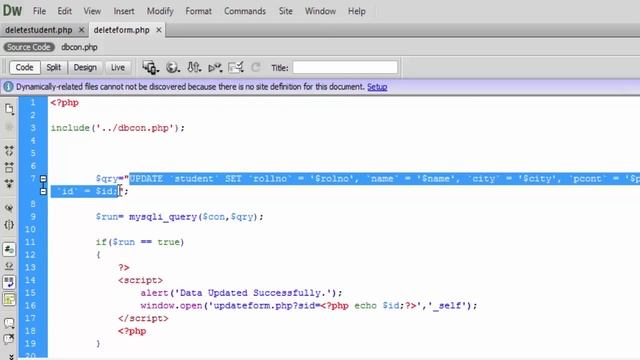Select the deleteform.php tab
The width and height of the screenshot is (640, 360).
(x=122, y=30)
